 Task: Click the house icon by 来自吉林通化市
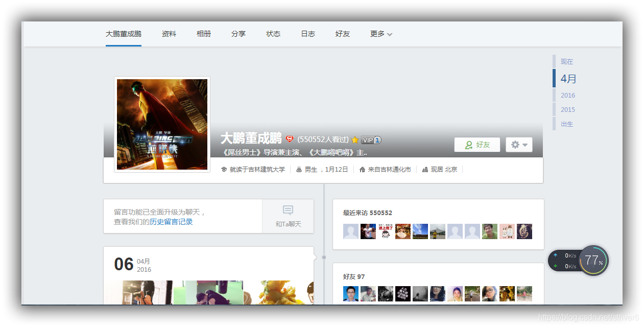362,169
